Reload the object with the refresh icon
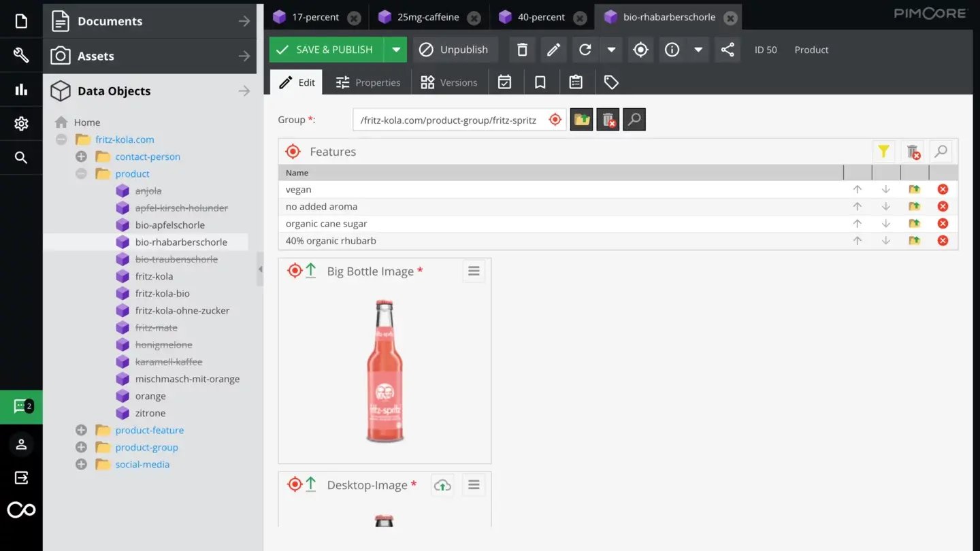This screenshot has width=980, height=551. click(585, 49)
